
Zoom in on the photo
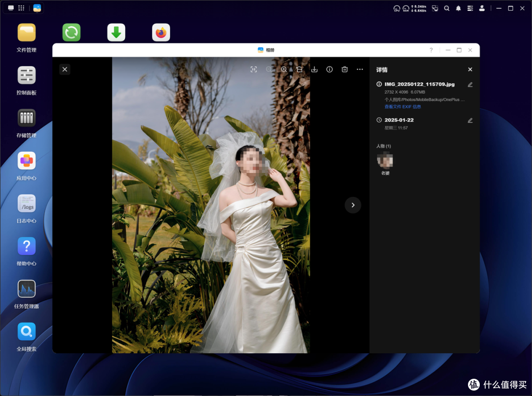click(284, 69)
